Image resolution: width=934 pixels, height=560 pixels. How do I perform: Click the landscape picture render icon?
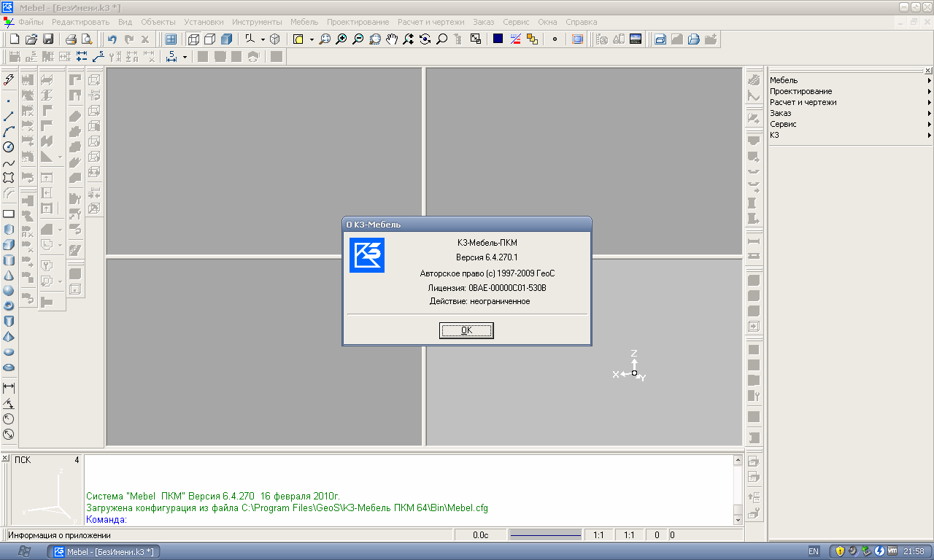[635, 39]
